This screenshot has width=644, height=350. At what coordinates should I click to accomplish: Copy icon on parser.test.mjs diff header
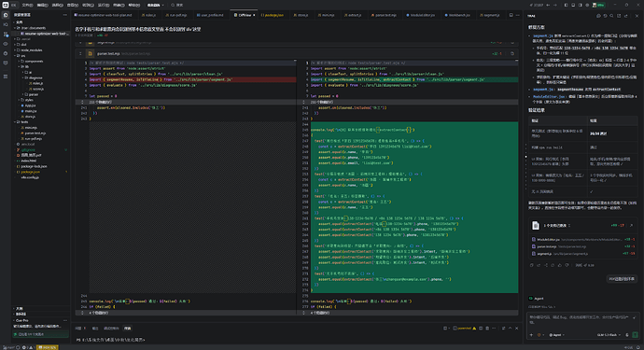(512, 53)
